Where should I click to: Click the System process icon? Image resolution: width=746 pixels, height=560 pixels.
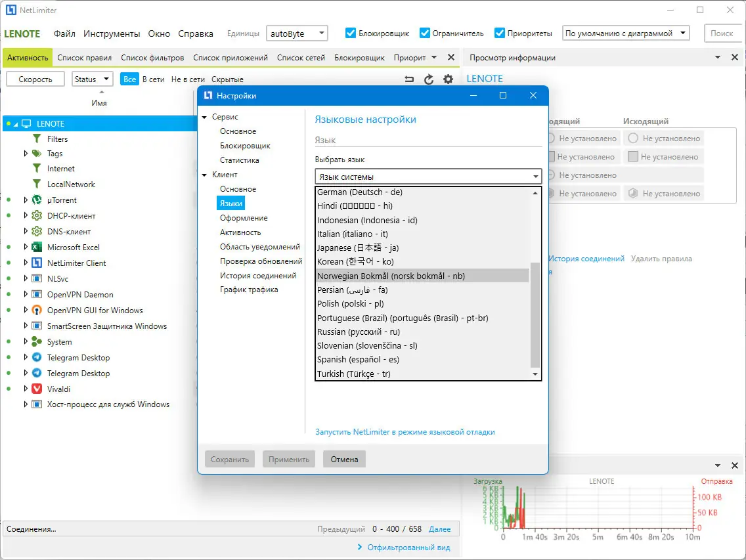pos(37,341)
